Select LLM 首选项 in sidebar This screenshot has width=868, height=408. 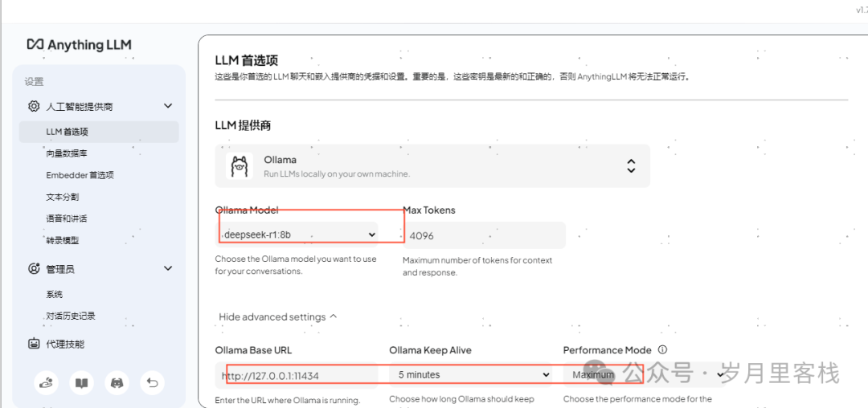click(x=99, y=133)
